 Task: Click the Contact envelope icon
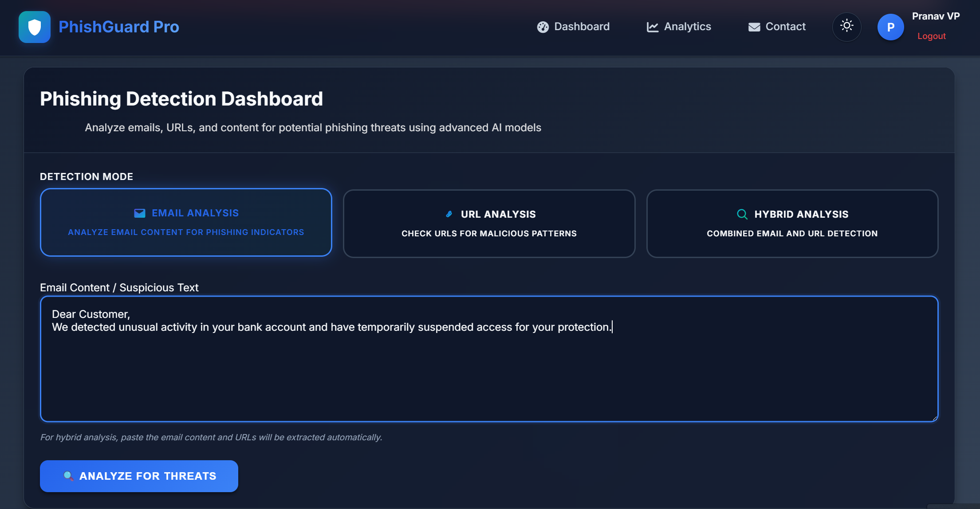click(x=754, y=27)
